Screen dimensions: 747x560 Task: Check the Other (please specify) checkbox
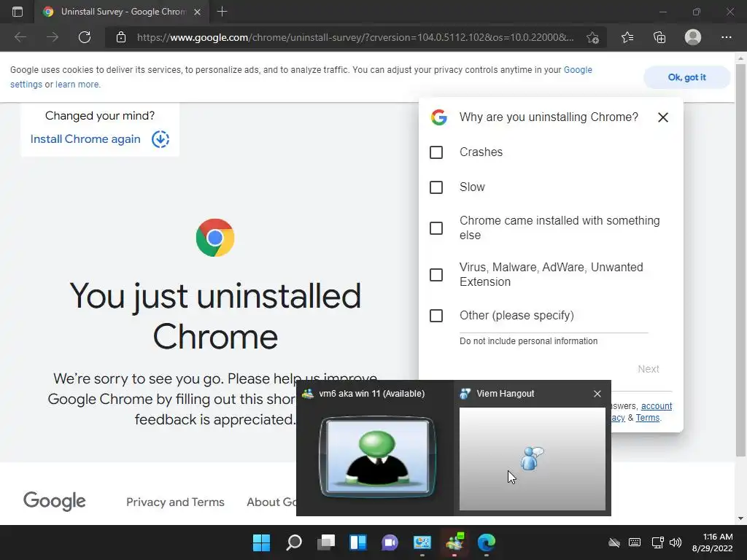[x=436, y=316]
